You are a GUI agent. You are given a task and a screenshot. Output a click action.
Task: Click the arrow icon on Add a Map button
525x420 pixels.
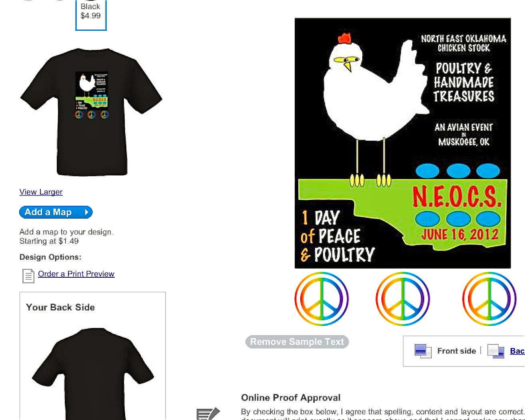point(86,212)
